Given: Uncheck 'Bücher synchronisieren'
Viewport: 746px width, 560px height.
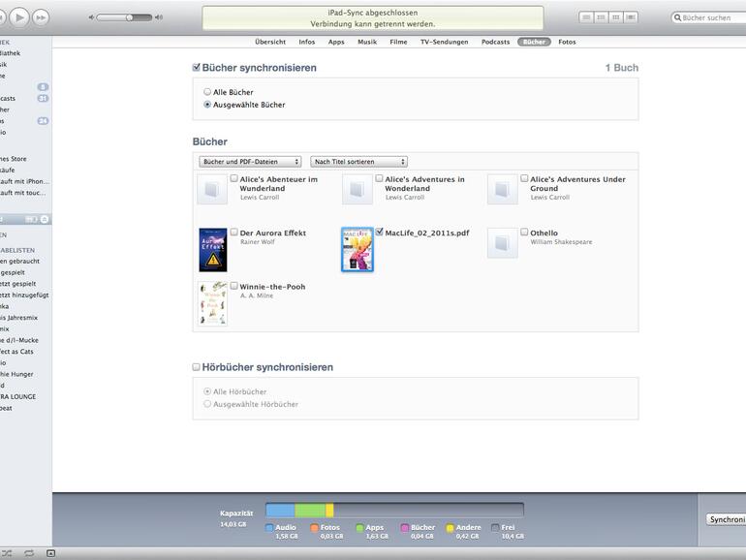Looking at the screenshot, I should click(x=196, y=67).
